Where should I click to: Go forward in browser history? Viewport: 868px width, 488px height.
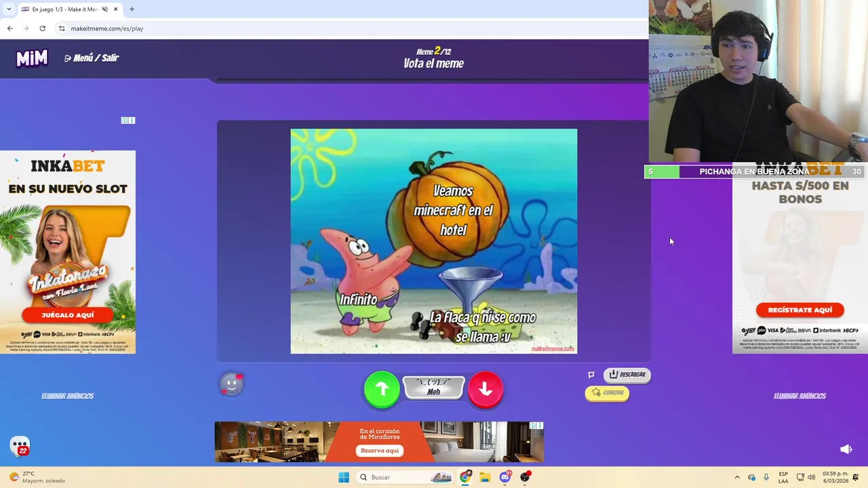pos(26,28)
